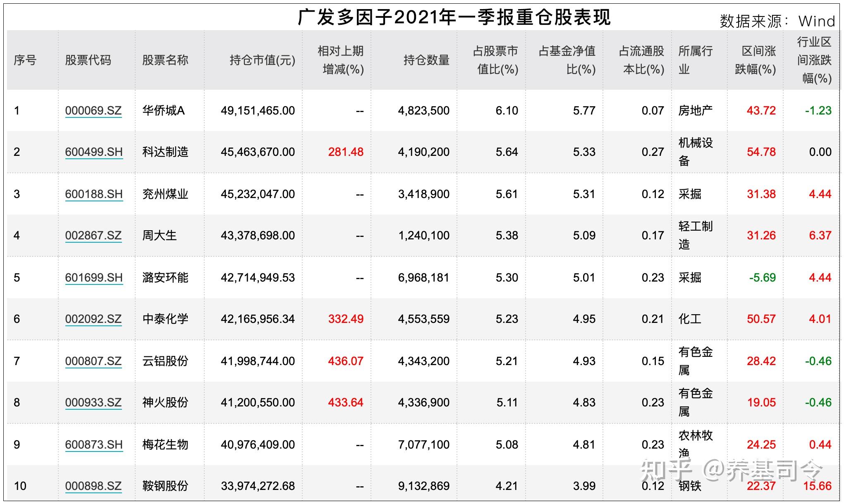Select the stock name 科达制造
The image size is (844, 504).
click(x=165, y=152)
